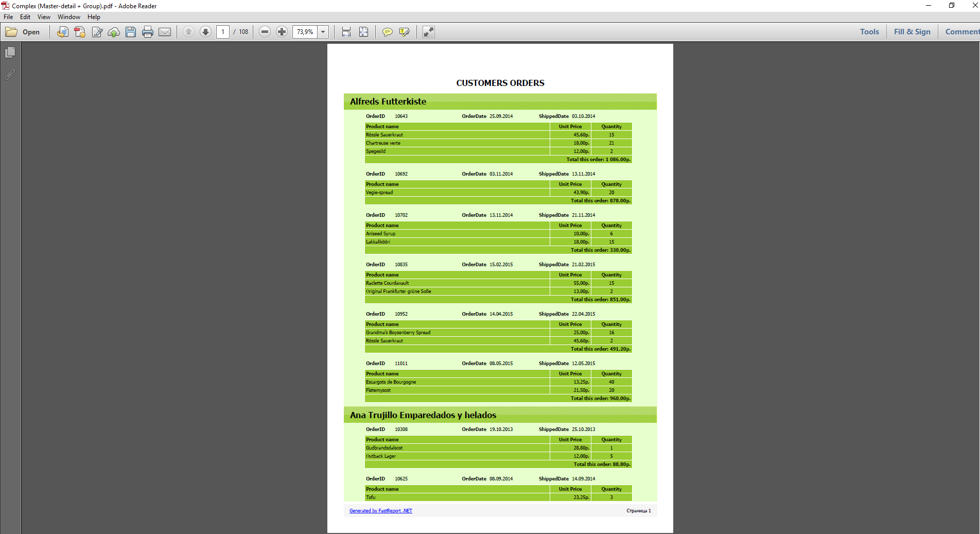Click the Lakkalikööri product name
The image size is (980, 534).
[378, 242]
